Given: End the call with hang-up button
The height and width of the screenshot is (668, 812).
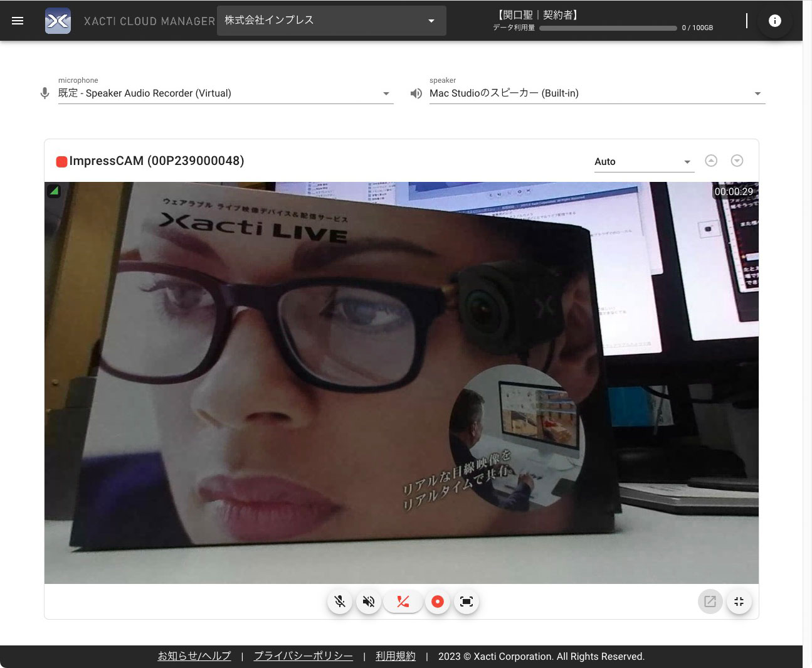Looking at the screenshot, I should [x=403, y=602].
